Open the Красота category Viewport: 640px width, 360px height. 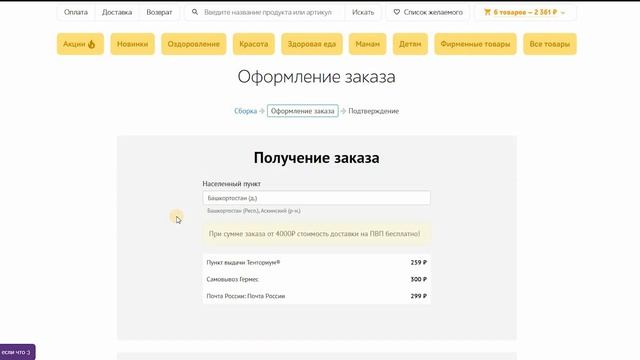tap(254, 44)
